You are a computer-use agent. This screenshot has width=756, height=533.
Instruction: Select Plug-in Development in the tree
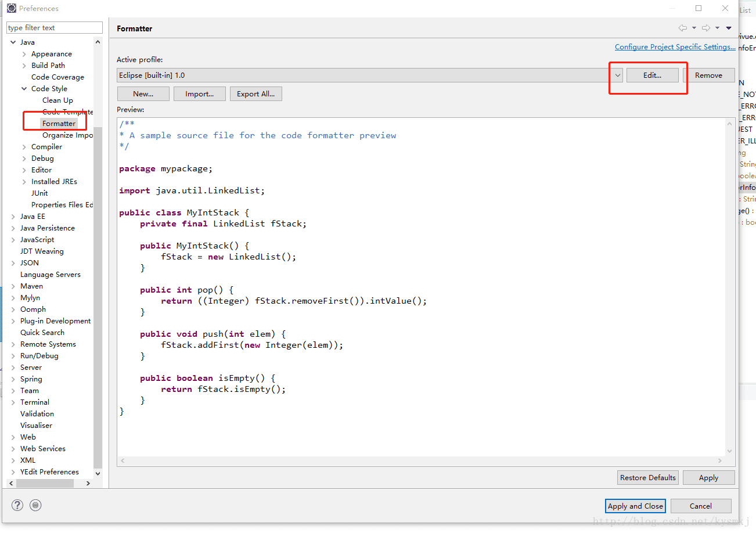(56, 321)
